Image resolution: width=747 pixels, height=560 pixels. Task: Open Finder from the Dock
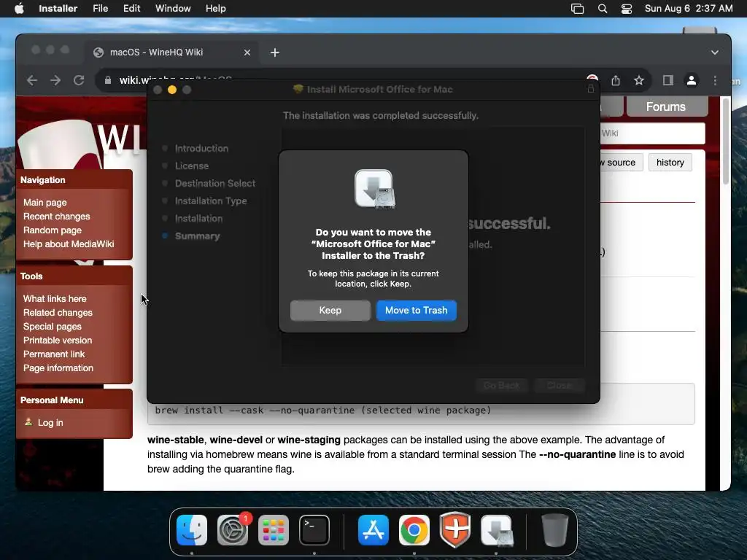(192, 530)
